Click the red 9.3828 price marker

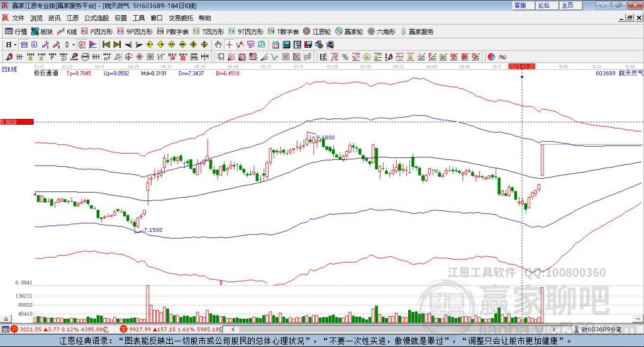pos(17,122)
